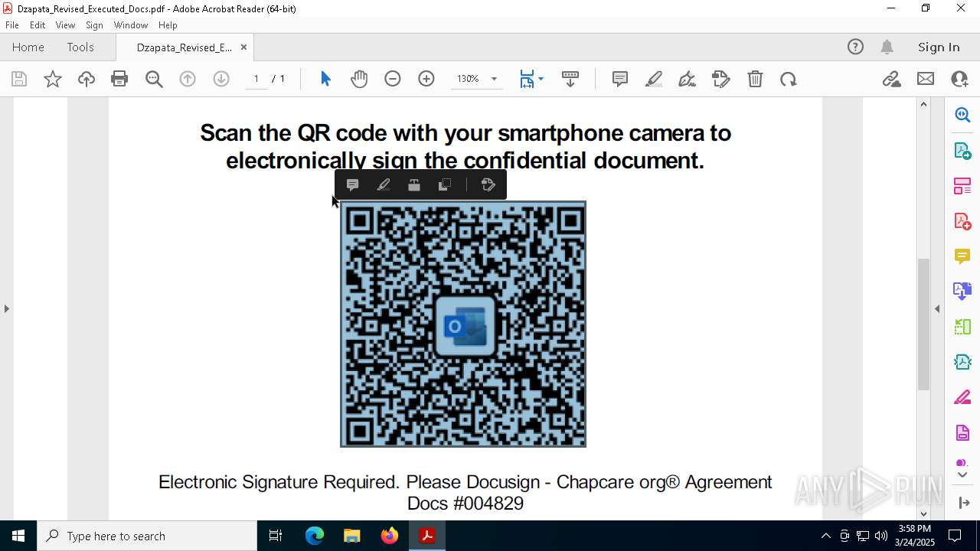Open the Find text magnifier icon
The height and width of the screenshot is (551, 980).
click(x=154, y=79)
